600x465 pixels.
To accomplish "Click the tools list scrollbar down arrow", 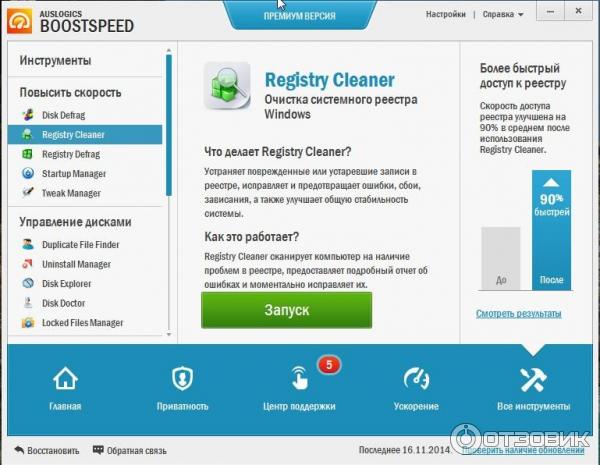I will (x=169, y=334).
